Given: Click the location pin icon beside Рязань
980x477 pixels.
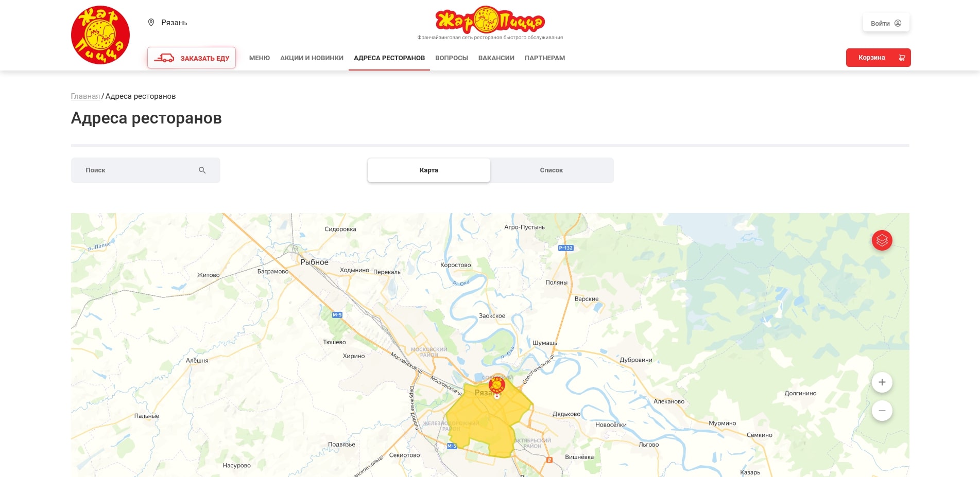Looking at the screenshot, I should [x=151, y=23].
